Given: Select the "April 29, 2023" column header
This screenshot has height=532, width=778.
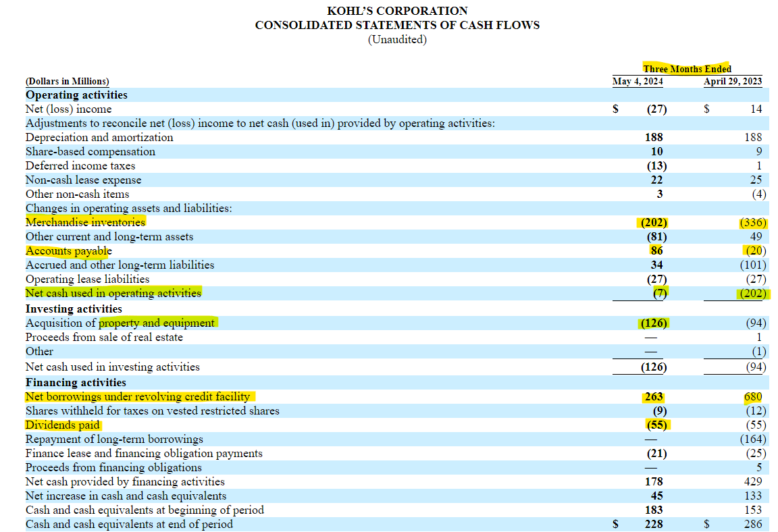Looking at the screenshot, I should pos(733,80).
